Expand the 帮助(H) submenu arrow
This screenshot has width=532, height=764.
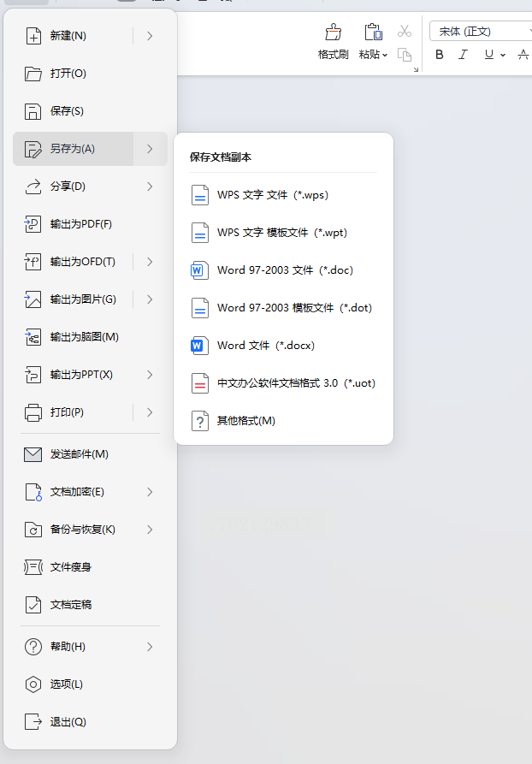click(x=150, y=647)
